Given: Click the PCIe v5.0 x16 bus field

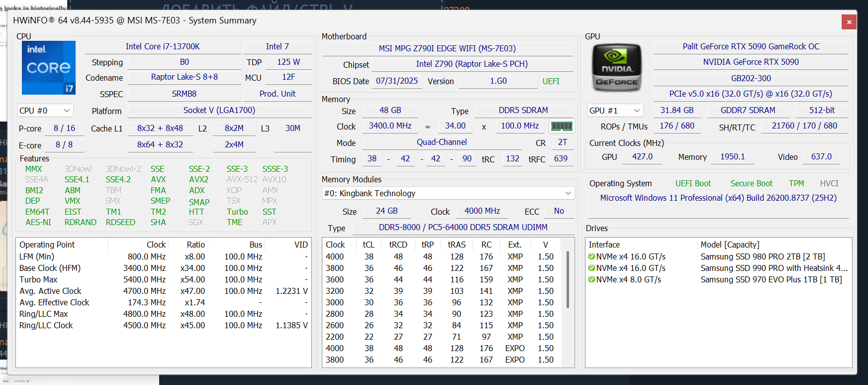Looking at the screenshot, I should 751,94.
